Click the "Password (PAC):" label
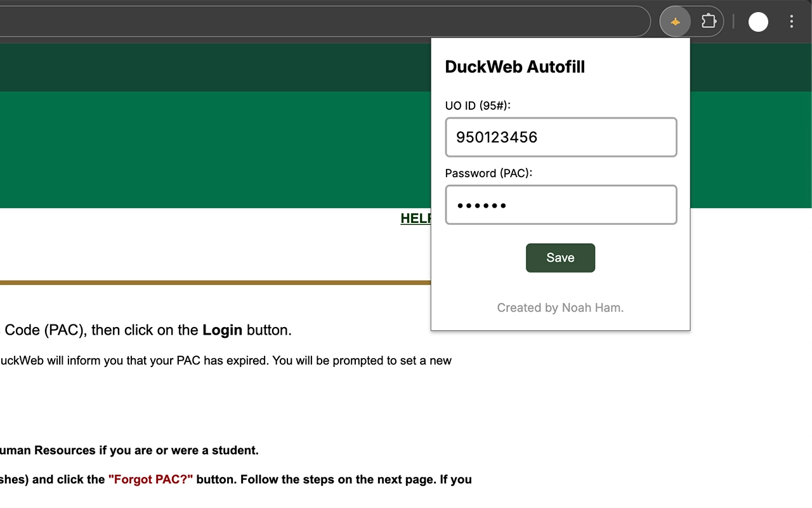Image resolution: width=812 pixels, height=508 pixels. (488, 173)
